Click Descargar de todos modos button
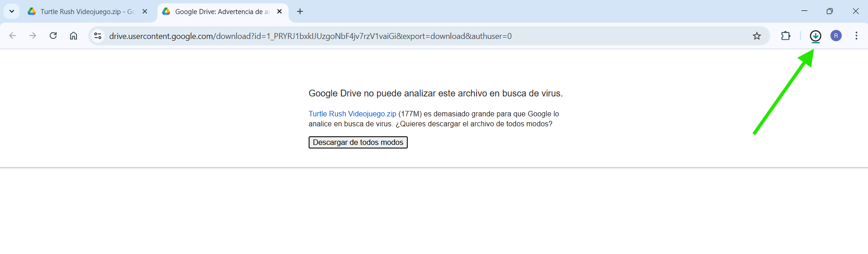This screenshot has width=868, height=254. point(358,142)
